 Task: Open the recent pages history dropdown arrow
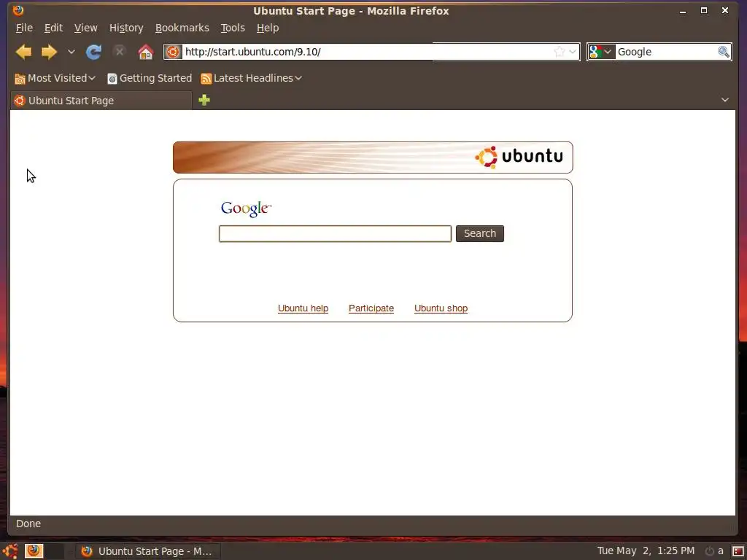click(x=71, y=52)
